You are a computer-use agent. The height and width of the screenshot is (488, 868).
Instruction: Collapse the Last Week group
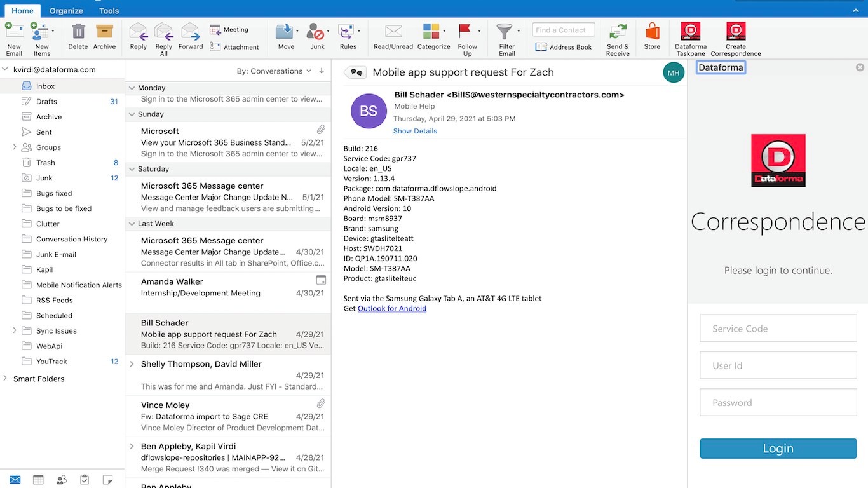point(132,224)
